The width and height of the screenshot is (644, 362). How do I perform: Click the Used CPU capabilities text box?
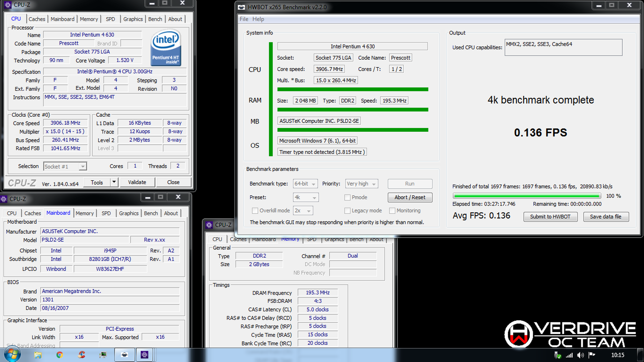click(563, 47)
